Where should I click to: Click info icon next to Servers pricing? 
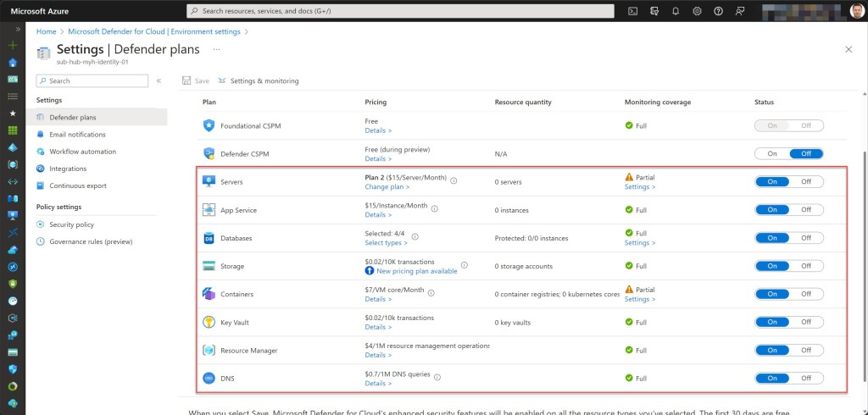tap(453, 180)
